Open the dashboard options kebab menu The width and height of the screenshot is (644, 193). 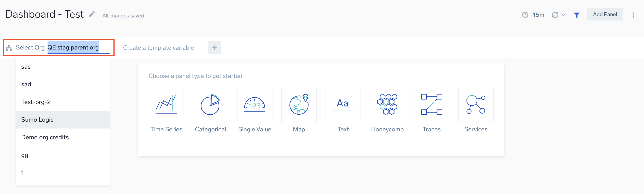click(633, 15)
